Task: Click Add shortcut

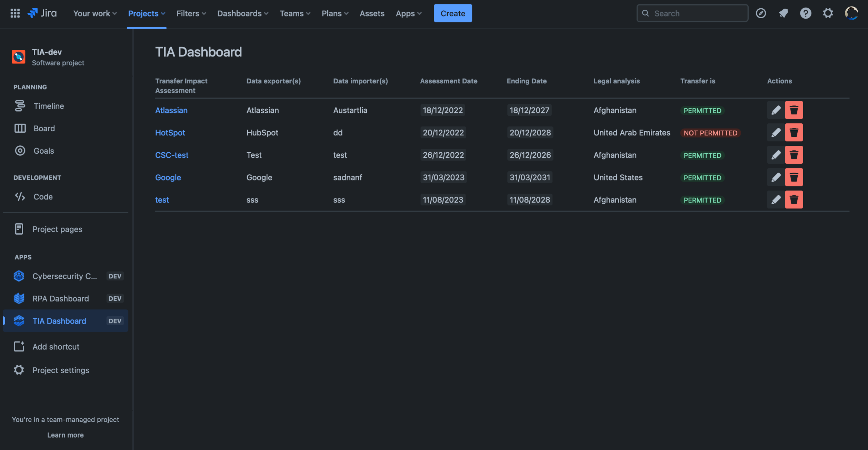Action: tap(66, 347)
